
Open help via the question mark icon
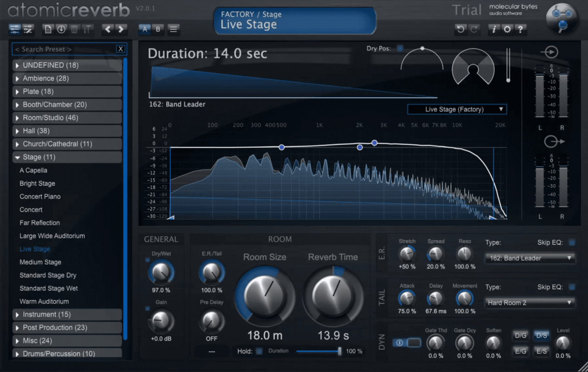point(520,29)
